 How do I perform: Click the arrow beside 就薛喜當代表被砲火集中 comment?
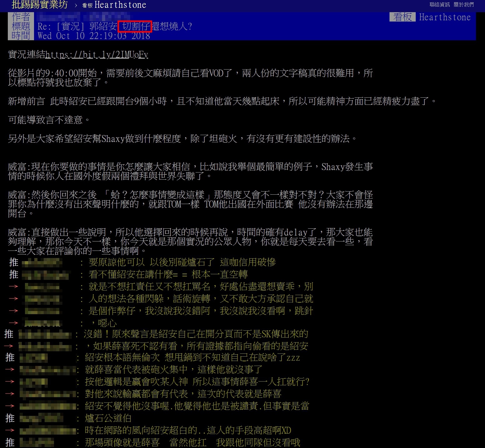click(x=10, y=370)
